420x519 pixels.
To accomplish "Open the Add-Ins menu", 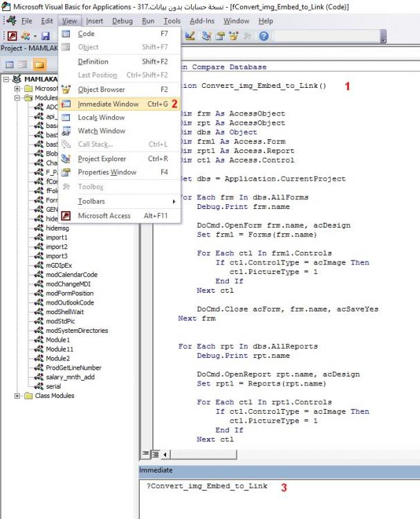I will coord(202,21).
